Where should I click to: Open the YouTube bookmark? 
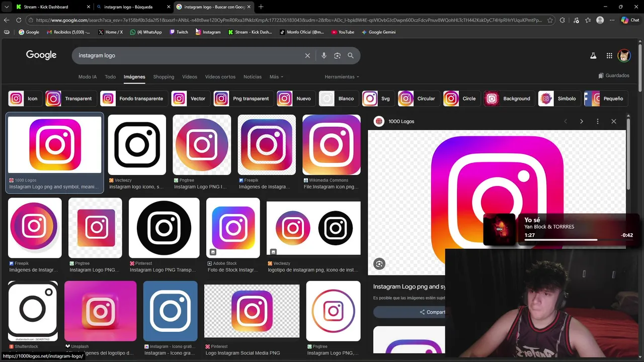[x=343, y=32]
